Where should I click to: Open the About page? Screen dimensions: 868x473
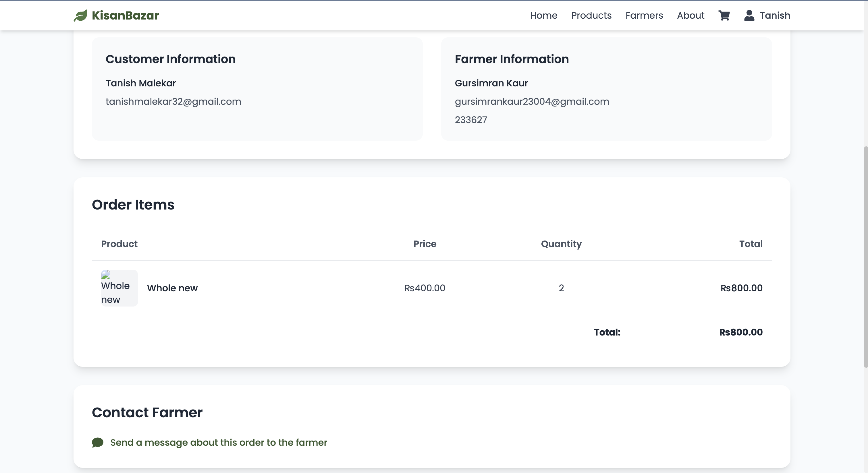pos(690,15)
